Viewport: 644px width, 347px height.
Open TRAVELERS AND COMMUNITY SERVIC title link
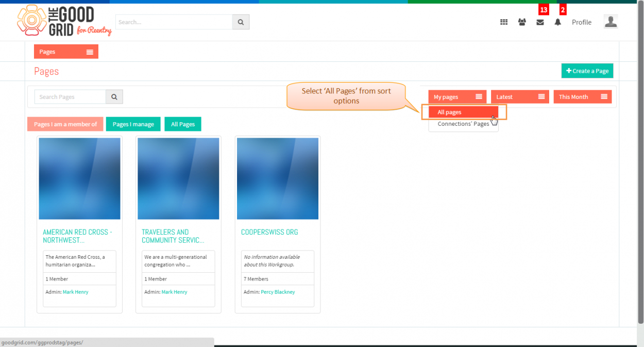click(173, 236)
